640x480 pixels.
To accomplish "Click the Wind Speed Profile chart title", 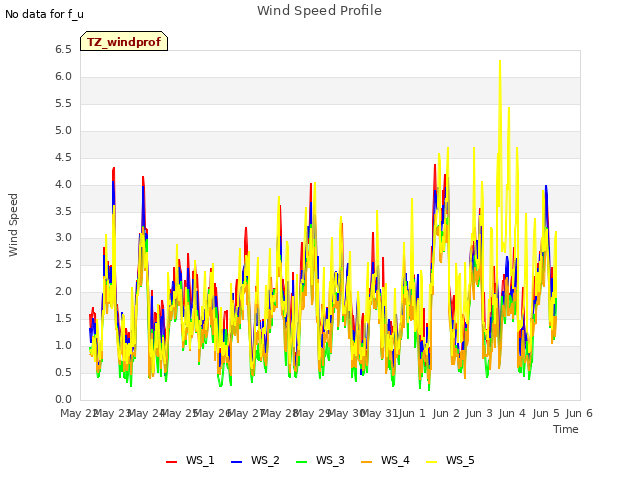I will tap(319, 11).
